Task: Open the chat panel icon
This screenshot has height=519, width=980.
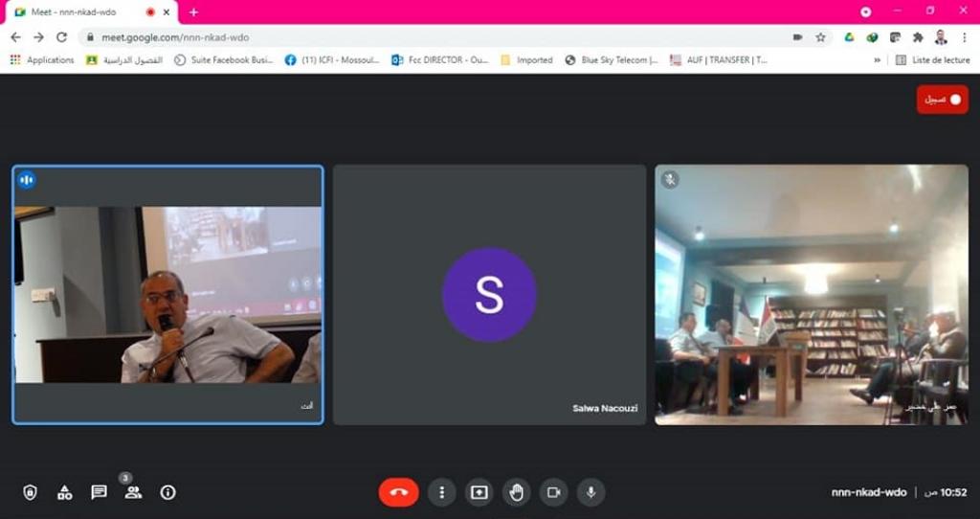Action: pos(99,492)
